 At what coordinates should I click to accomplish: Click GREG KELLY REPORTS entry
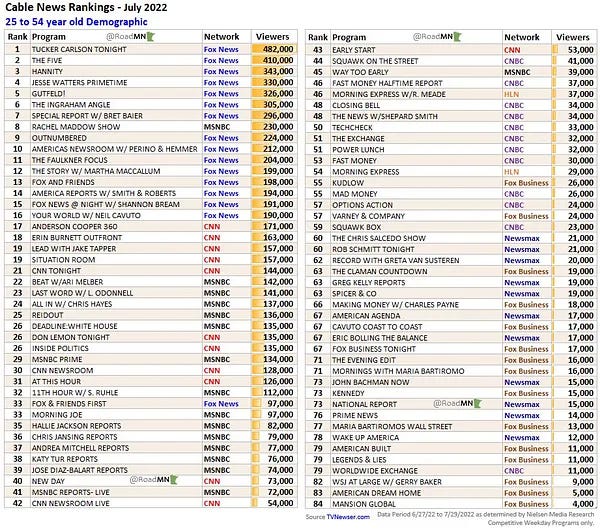pyautogui.click(x=369, y=284)
